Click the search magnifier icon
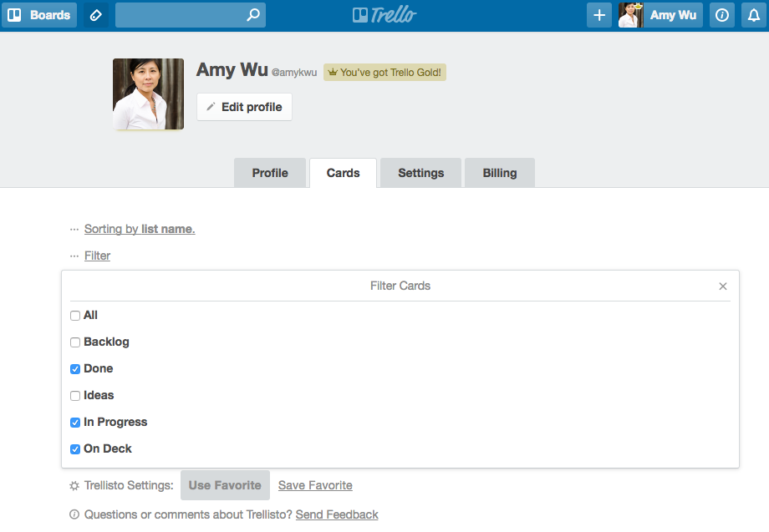The height and width of the screenshot is (532, 769). coord(253,15)
